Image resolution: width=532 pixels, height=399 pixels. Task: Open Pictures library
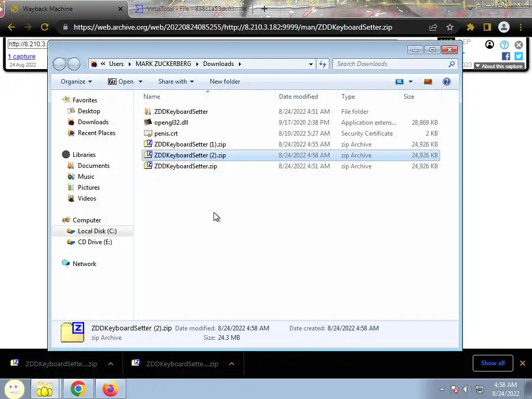(88, 187)
